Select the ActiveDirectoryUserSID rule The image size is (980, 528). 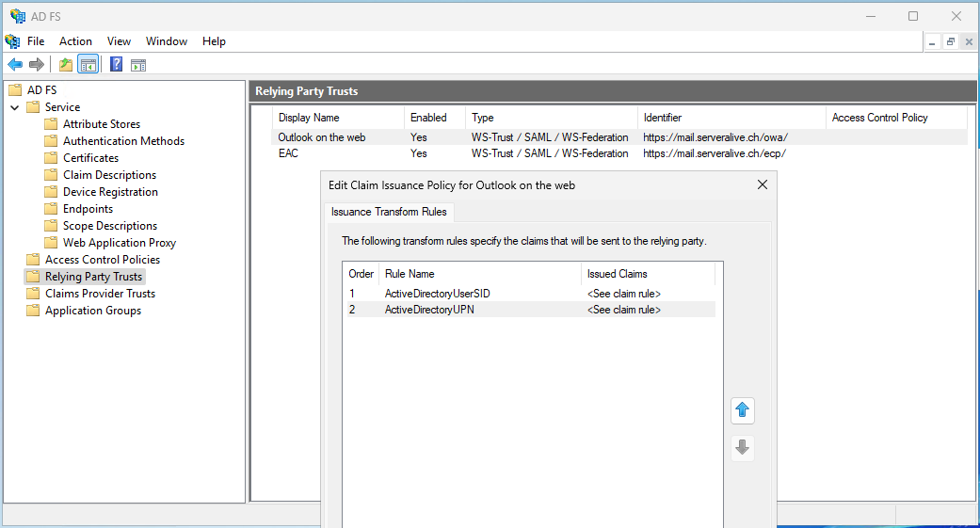pos(531,293)
